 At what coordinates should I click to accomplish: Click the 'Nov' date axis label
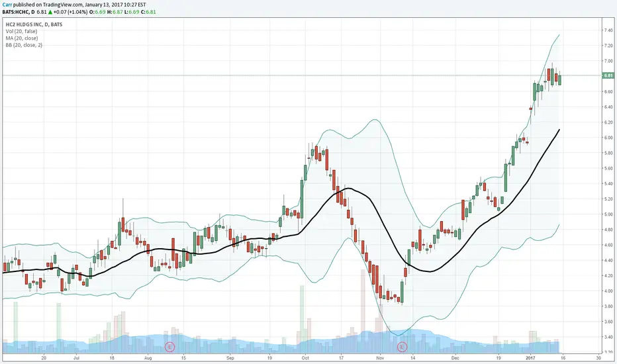tap(380, 358)
